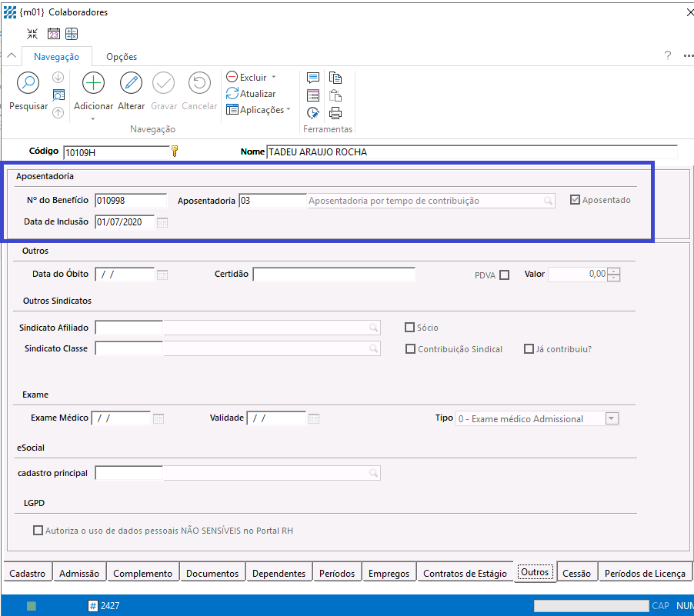Click the comment notes tool icon
This screenshot has height=616, width=694.
pos(313,78)
